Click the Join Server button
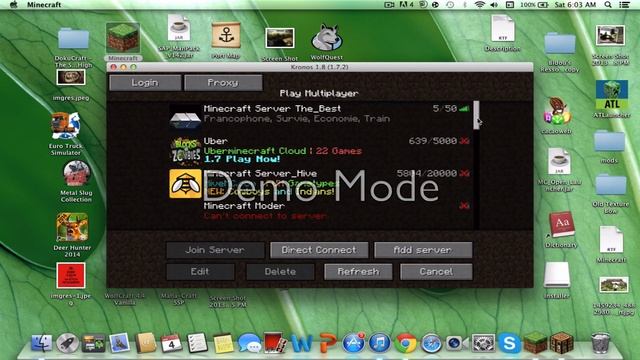Viewport: 640px width, 360px height. [x=215, y=250]
